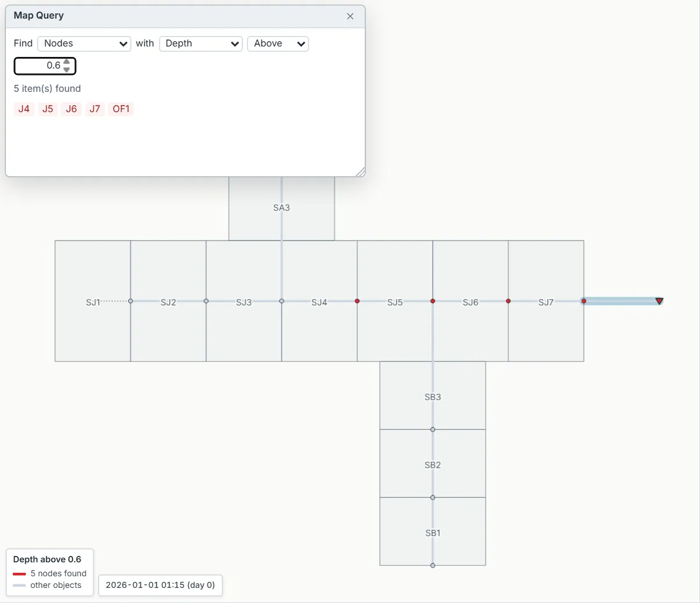
Task: Select subcatchment SA3 on map
Action: [x=282, y=208]
